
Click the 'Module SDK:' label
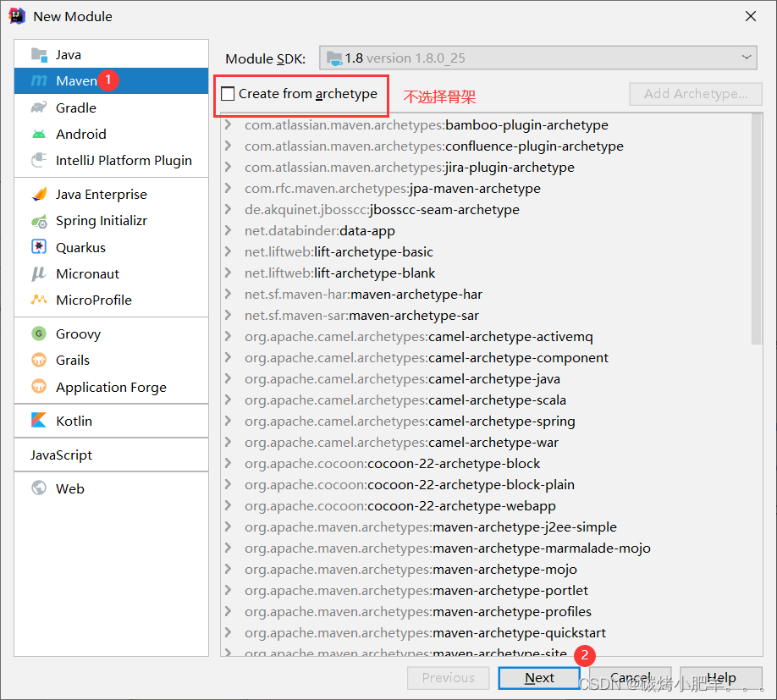pyautogui.click(x=265, y=59)
